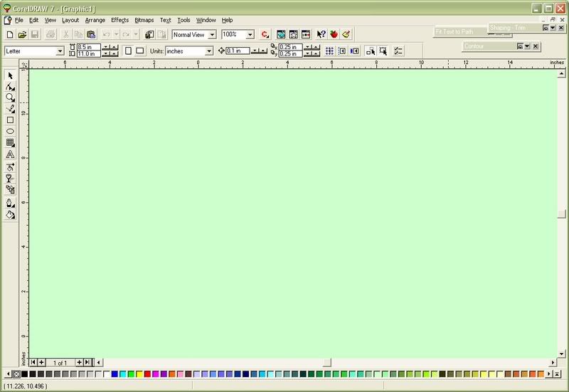The height and width of the screenshot is (392, 569).
Task: Choose the Text tool
Action: coord(11,154)
